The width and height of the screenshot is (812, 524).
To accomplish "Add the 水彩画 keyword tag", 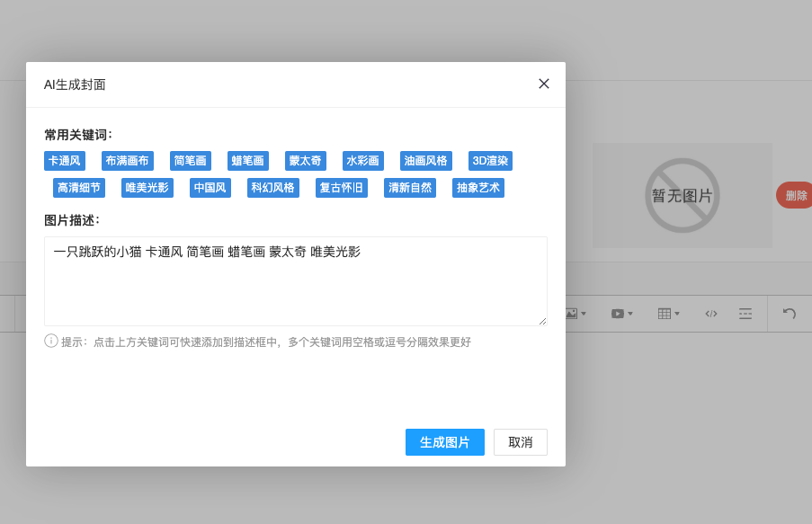I will pyautogui.click(x=364, y=161).
